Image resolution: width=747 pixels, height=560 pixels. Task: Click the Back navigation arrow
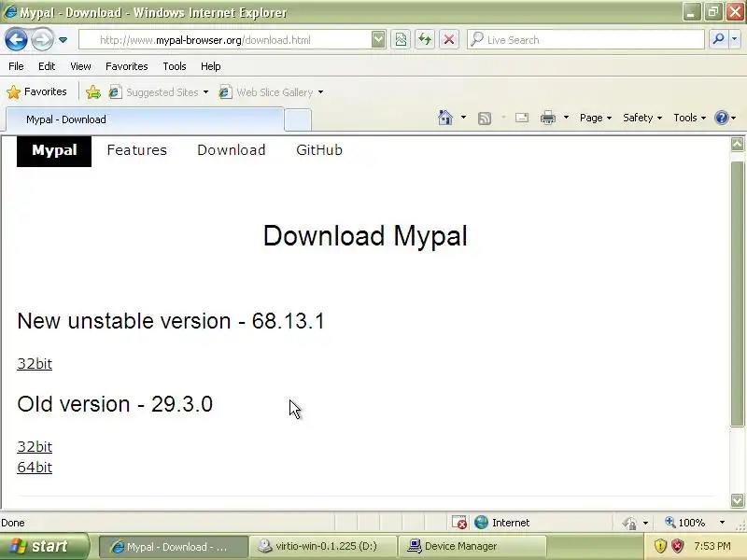click(16, 39)
